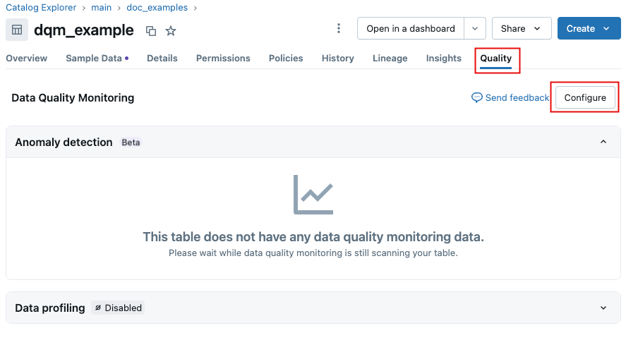Open the dashboard dropdown arrow
This screenshot has height=364, width=626.
[x=475, y=28]
